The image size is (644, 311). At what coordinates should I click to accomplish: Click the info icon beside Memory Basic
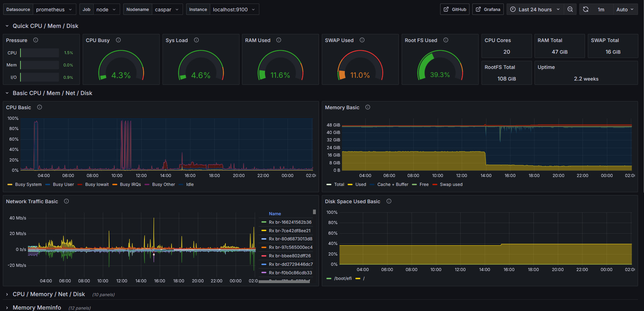click(x=368, y=107)
